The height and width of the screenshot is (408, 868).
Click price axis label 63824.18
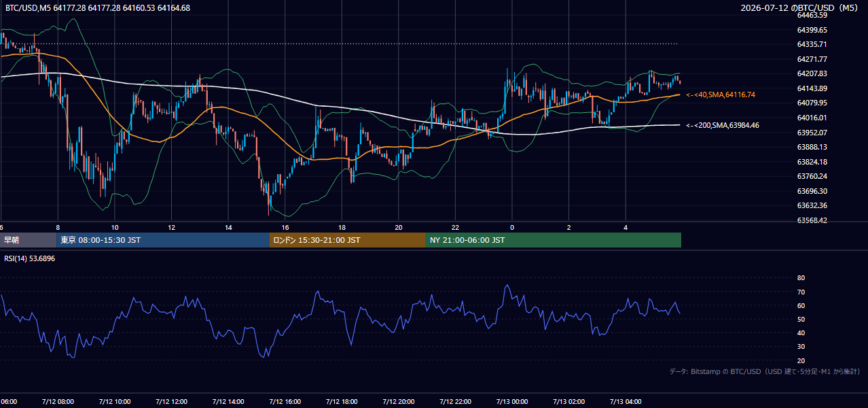pos(812,162)
